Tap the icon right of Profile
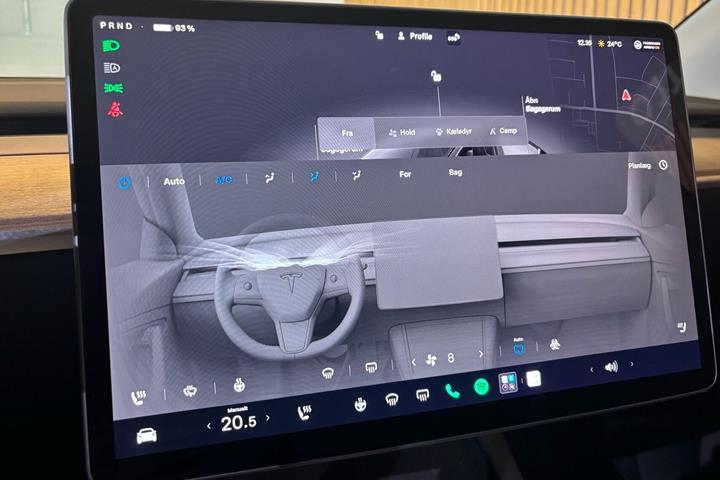The width and height of the screenshot is (720, 480). point(453,38)
